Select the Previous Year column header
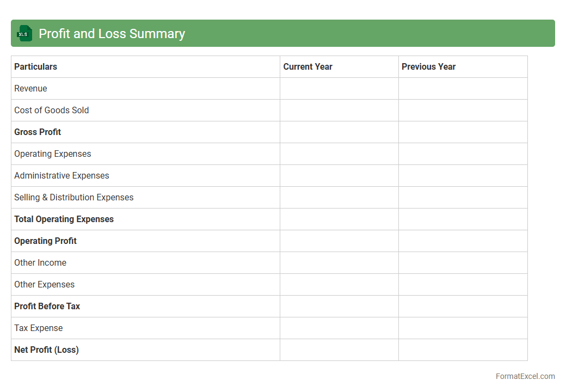Image resolution: width=566 pixels, height=392 pixels. click(x=428, y=67)
